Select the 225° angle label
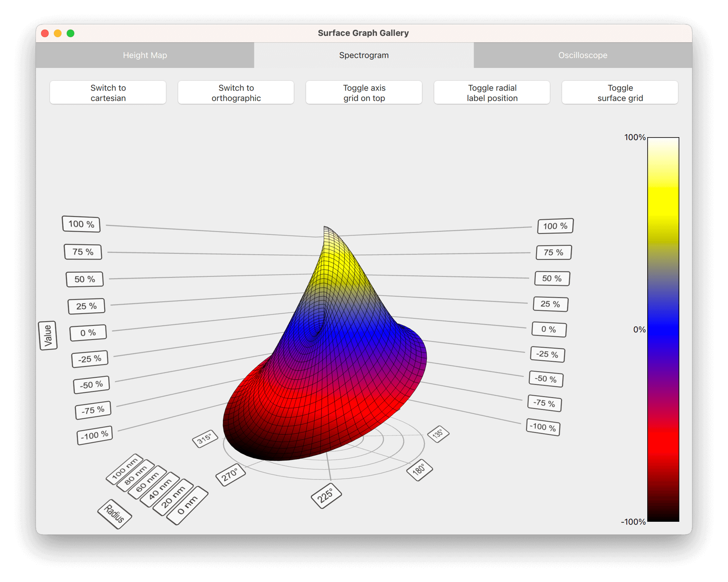This screenshot has width=728, height=582. pyautogui.click(x=326, y=496)
